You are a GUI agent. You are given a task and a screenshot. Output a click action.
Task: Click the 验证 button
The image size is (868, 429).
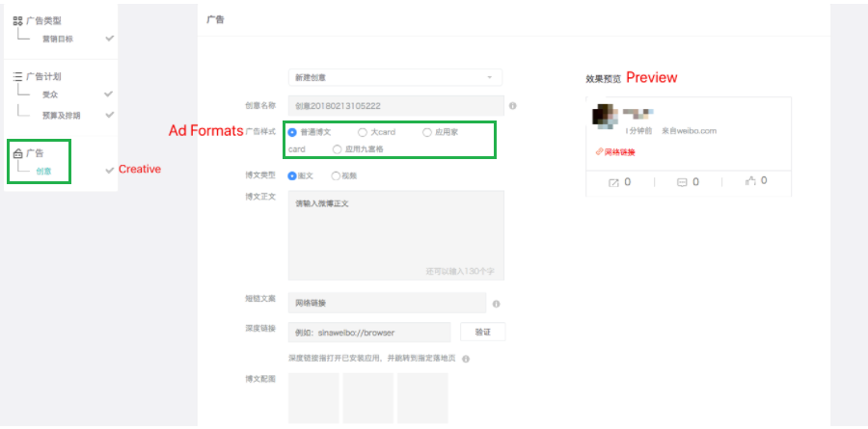481,332
